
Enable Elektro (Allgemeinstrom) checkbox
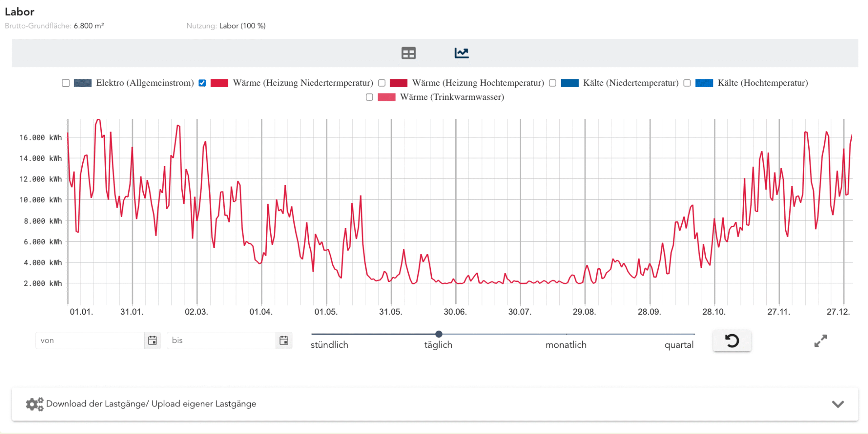click(66, 83)
